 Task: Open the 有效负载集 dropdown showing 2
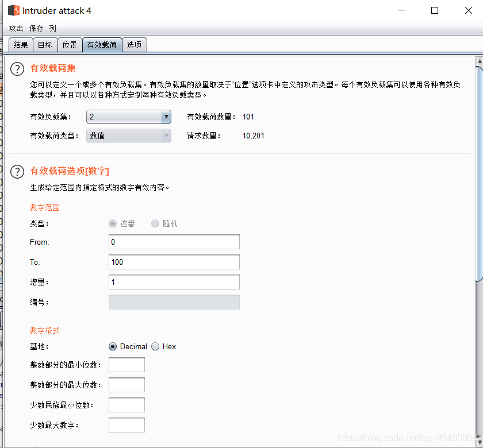(x=128, y=117)
